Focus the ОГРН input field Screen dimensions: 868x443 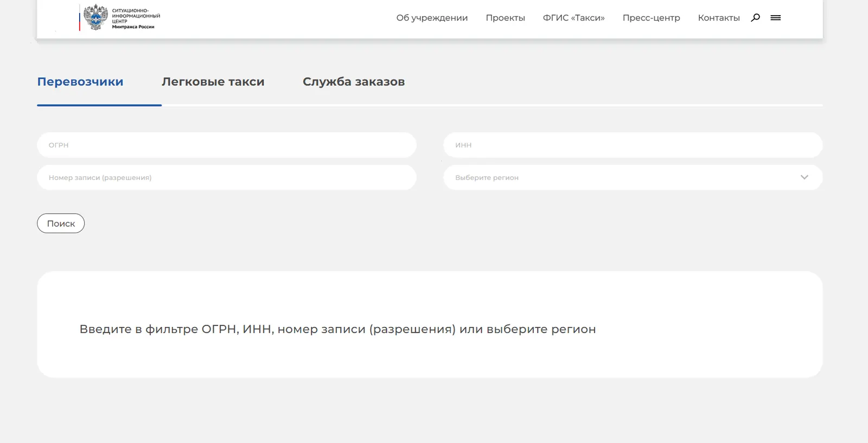click(227, 145)
